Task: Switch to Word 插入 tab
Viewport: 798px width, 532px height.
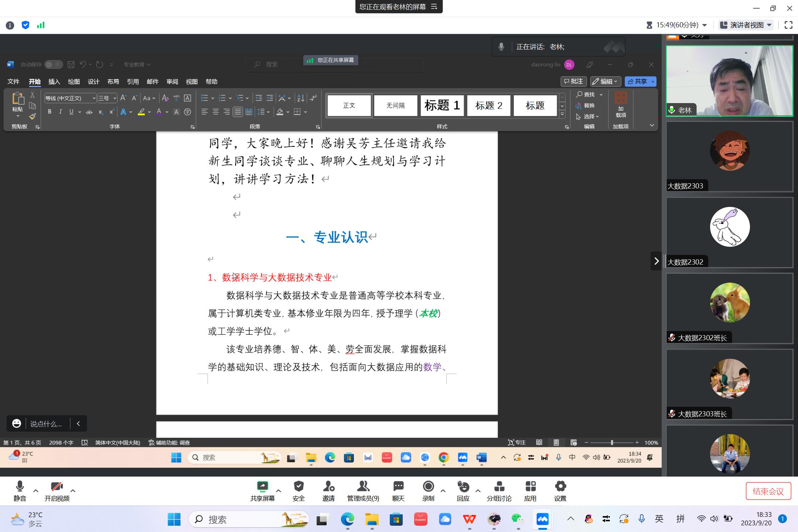Action: (x=54, y=82)
